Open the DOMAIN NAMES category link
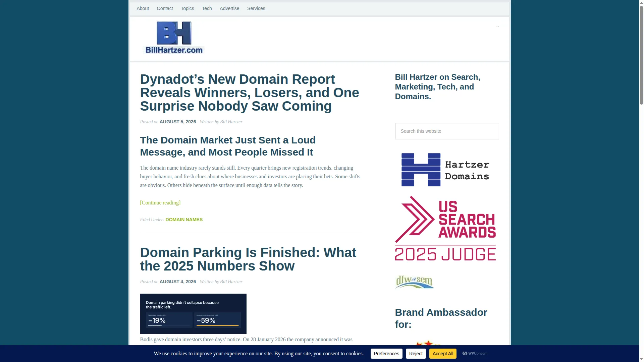 pyautogui.click(x=184, y=220)
